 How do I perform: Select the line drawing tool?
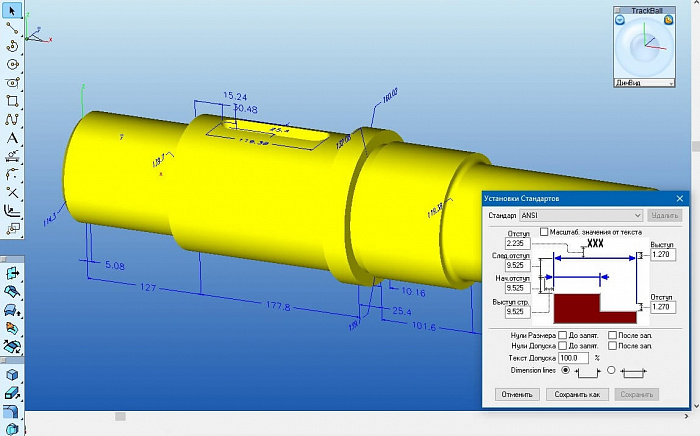pos(12,28)
